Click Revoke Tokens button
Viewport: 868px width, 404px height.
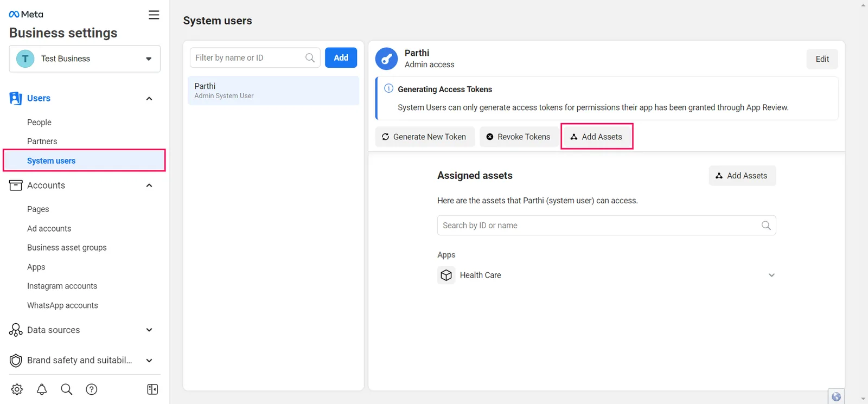[519, 137]
